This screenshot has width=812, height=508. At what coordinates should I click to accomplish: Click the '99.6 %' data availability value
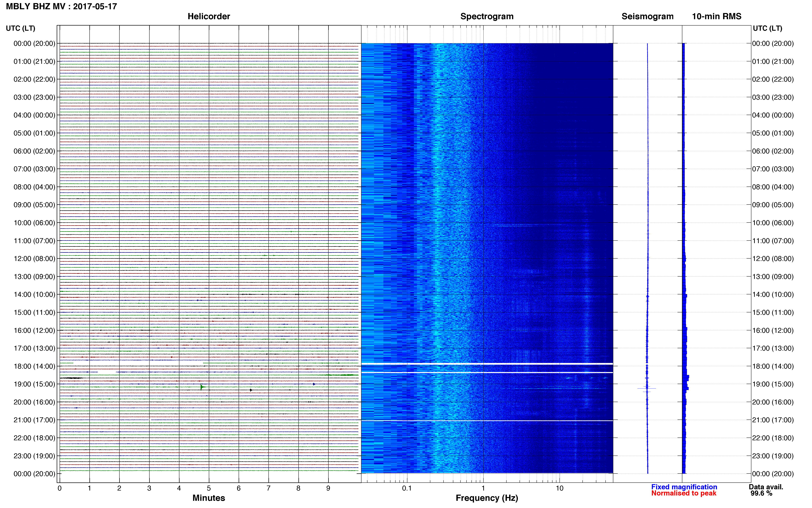tap(761, 493)
